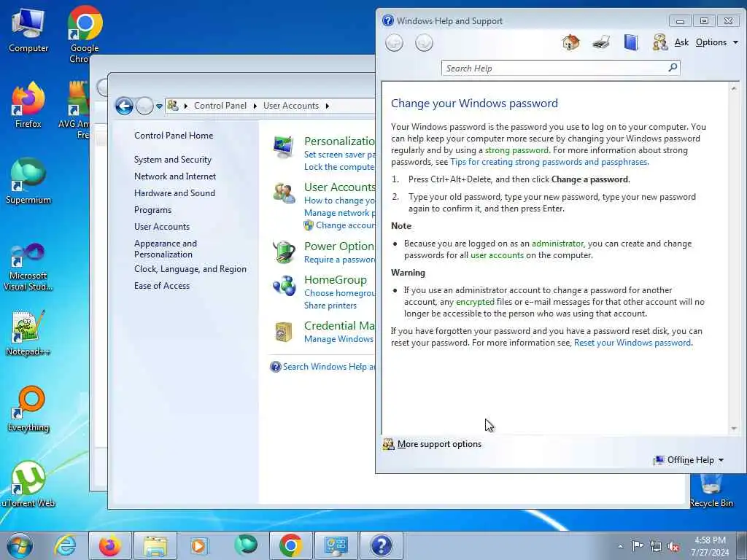Click Ask in Help toolbar
Screen dimensions: 747x560
(681, 42)
